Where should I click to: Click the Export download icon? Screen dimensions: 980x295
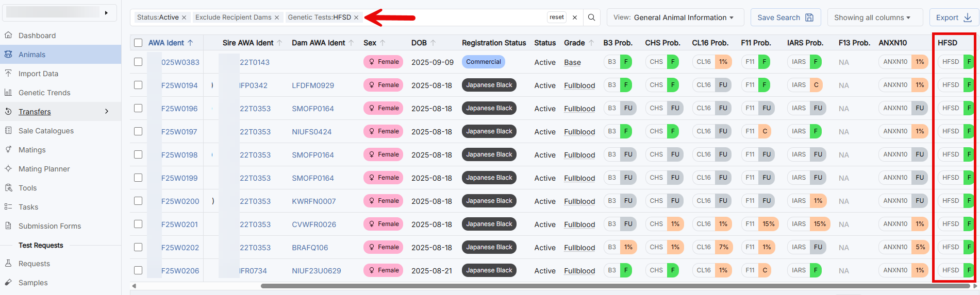(968, 18)
